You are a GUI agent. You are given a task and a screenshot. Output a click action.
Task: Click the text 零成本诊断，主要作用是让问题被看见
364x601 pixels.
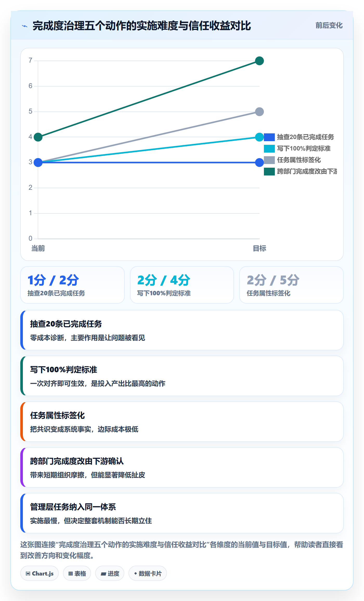(x=88, y=338)
